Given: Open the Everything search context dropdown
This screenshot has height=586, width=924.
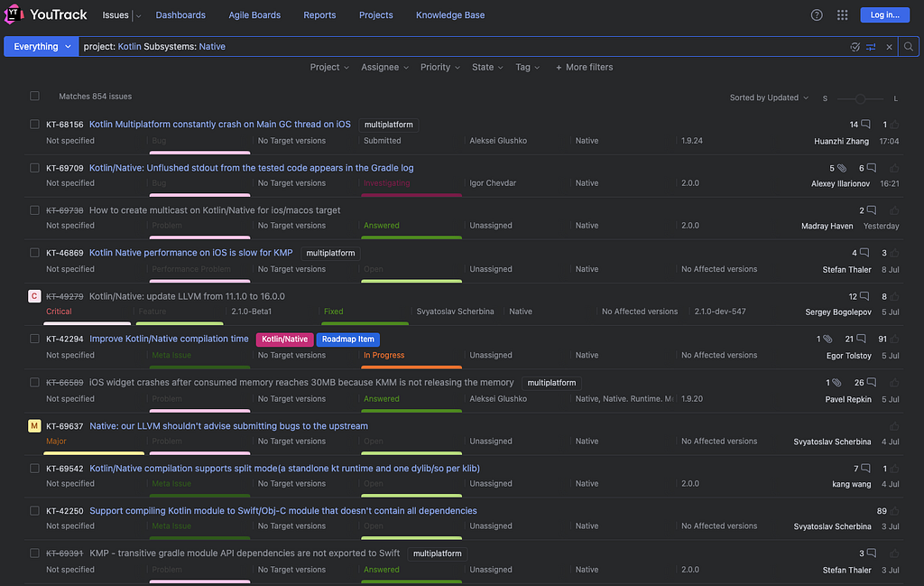Looking at the screenshot, I should coord(42,47).
